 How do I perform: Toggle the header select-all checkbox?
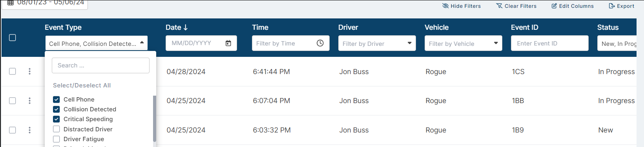[x=13, y=38]
